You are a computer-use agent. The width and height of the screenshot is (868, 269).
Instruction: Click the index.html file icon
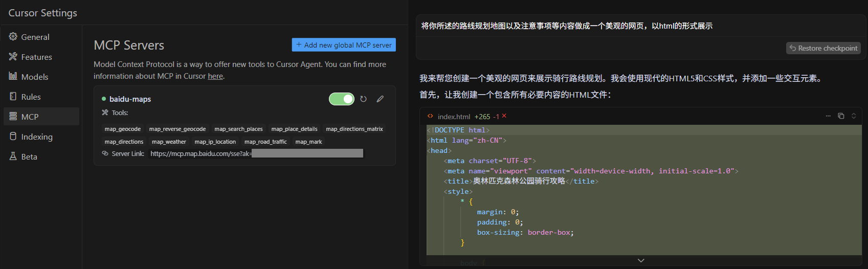coord(430,116)
